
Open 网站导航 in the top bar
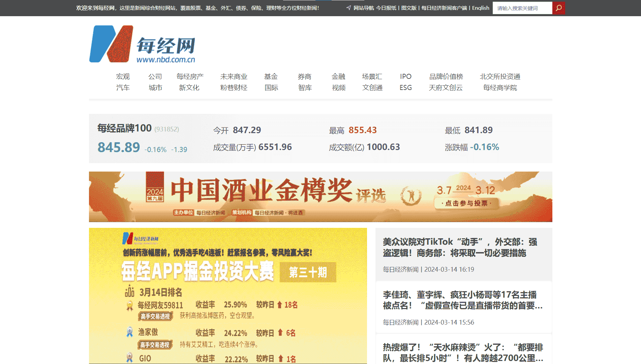click(364, 8)
